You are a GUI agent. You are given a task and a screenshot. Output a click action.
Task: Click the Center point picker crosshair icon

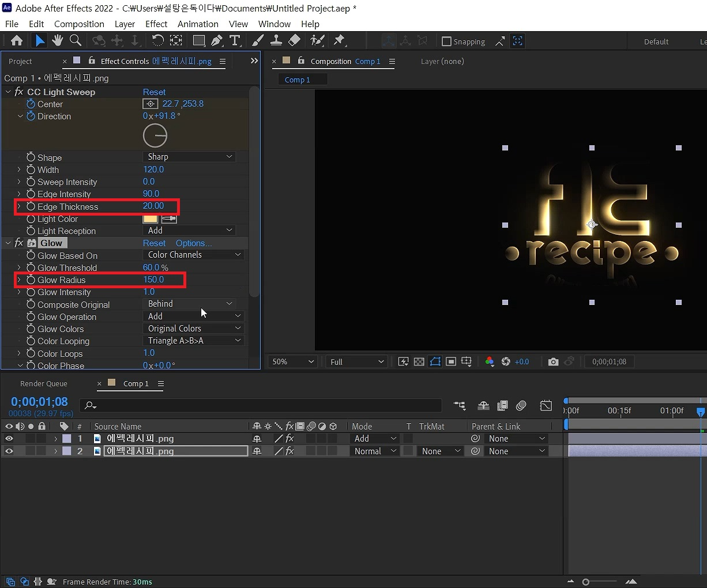pos(150,104)
